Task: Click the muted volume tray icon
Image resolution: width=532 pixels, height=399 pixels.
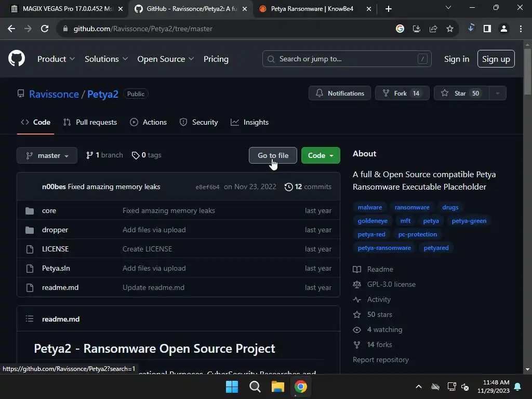Action: tap(465, 387)
